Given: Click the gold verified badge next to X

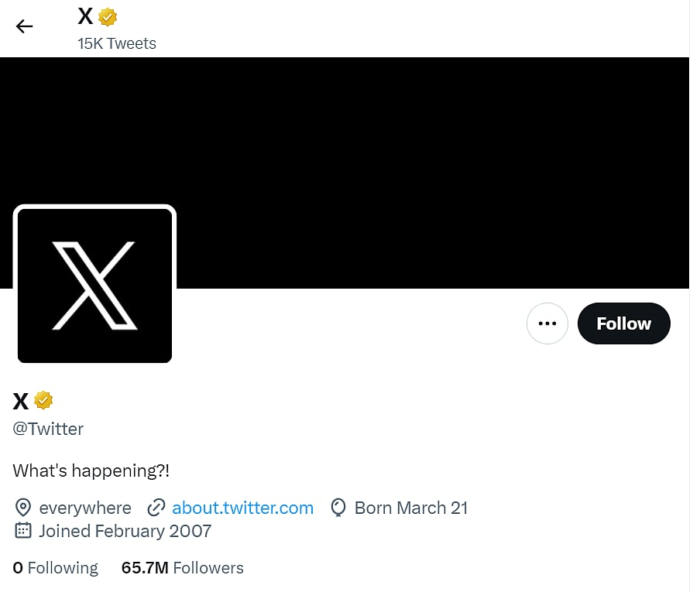Looking at the screenshot, I should click(x=108, y=16).
